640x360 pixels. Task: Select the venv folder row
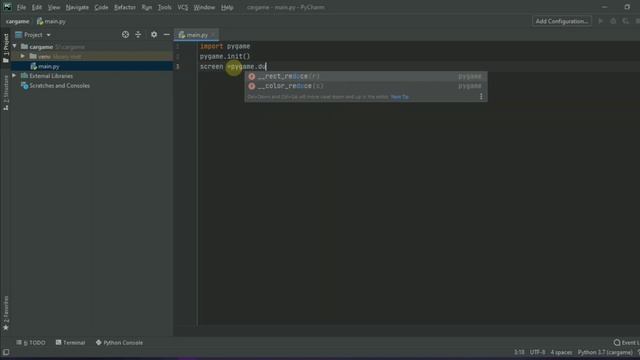[92, 56]
